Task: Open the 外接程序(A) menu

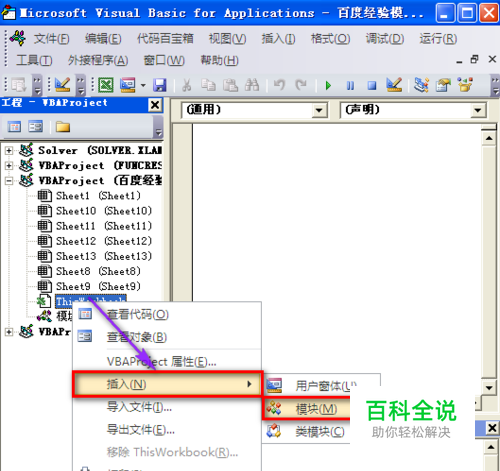Action: point(98,60)
